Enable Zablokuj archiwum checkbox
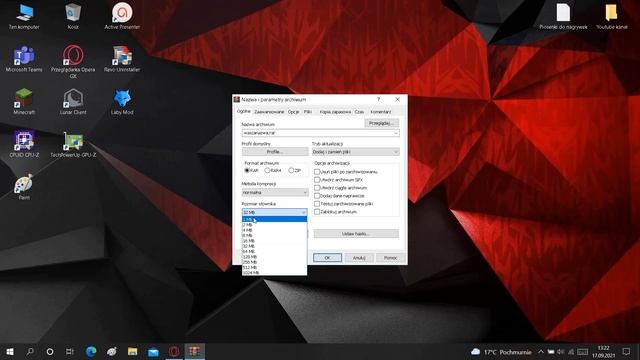The width and height of the screenshot is (640, 360). click(x=317, y=212)
